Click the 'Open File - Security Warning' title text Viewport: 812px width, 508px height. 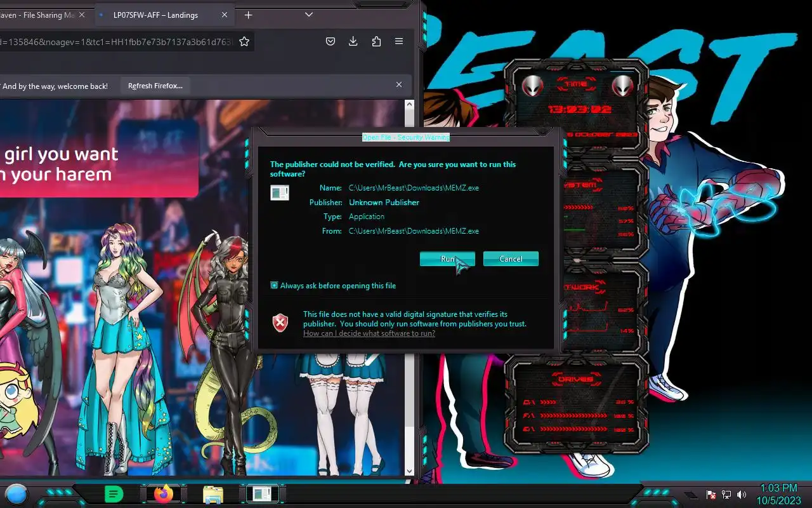point(406,137)
